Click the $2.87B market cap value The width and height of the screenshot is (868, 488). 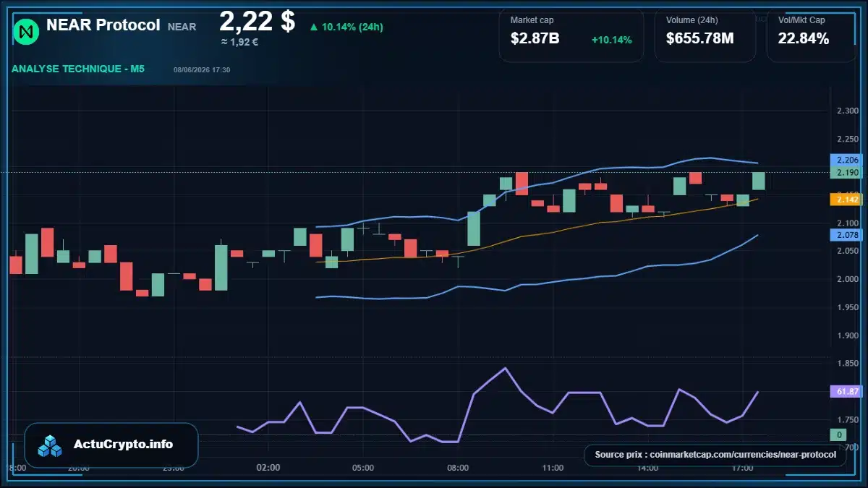[x=535, y=39]
